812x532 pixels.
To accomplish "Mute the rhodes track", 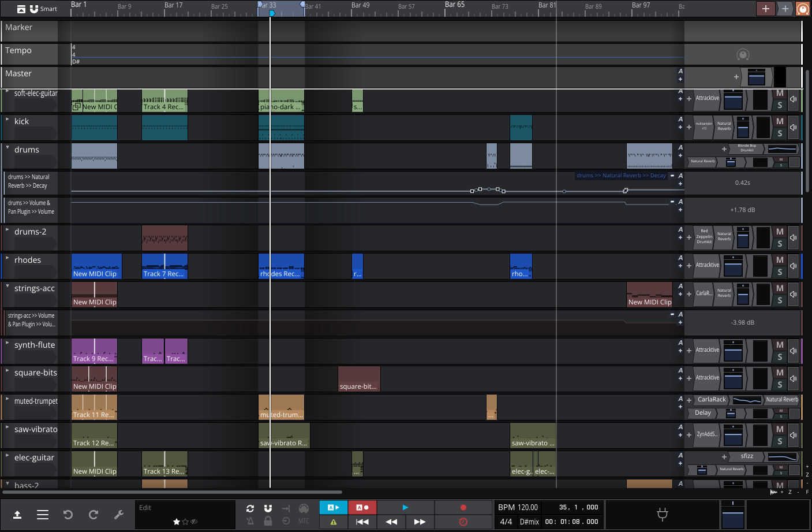I will coord(780,261).
